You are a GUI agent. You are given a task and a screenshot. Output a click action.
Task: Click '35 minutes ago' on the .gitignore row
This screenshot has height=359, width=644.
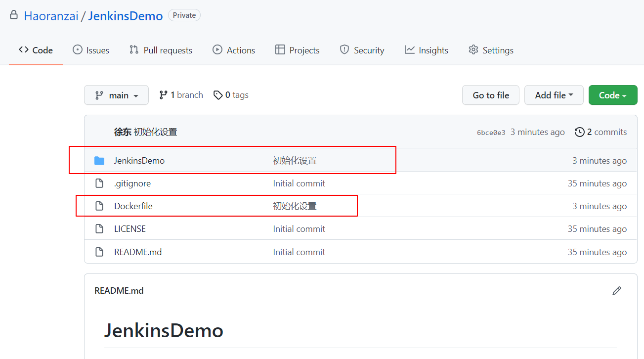(x=598, y=183)
